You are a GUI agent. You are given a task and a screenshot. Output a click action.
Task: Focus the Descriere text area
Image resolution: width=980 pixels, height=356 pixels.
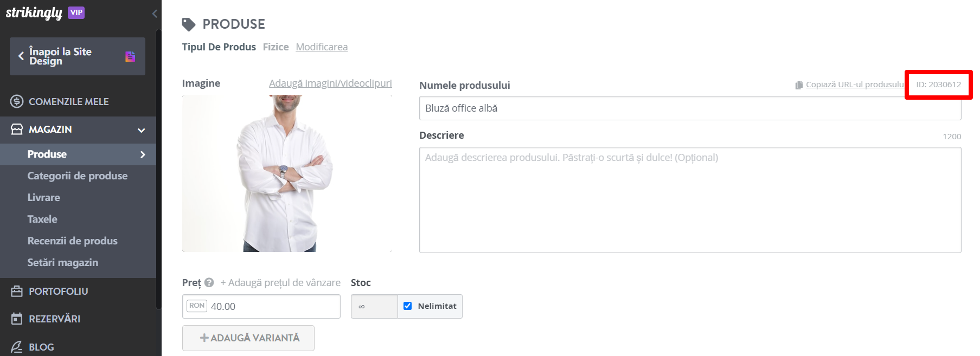[x=690, y=200]
